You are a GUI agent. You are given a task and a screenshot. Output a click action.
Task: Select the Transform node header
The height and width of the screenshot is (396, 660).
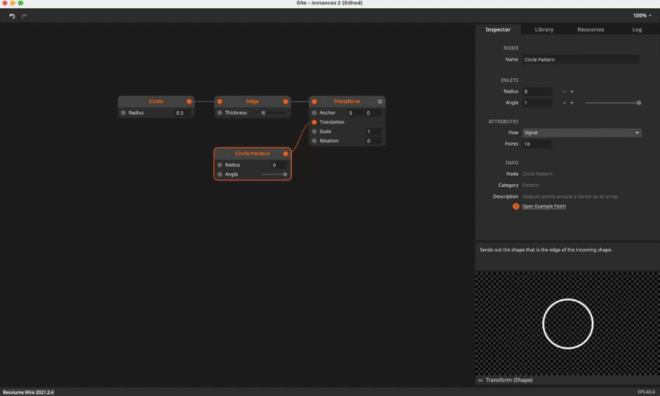347,101
